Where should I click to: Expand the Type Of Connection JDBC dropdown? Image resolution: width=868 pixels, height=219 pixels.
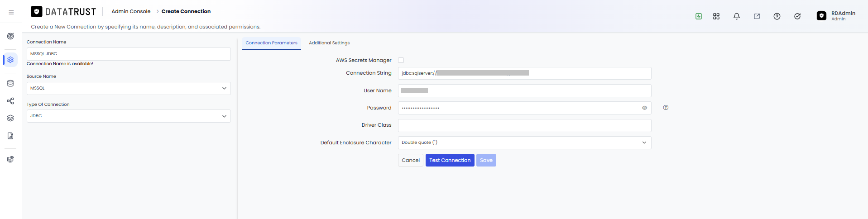pos(129,116)
